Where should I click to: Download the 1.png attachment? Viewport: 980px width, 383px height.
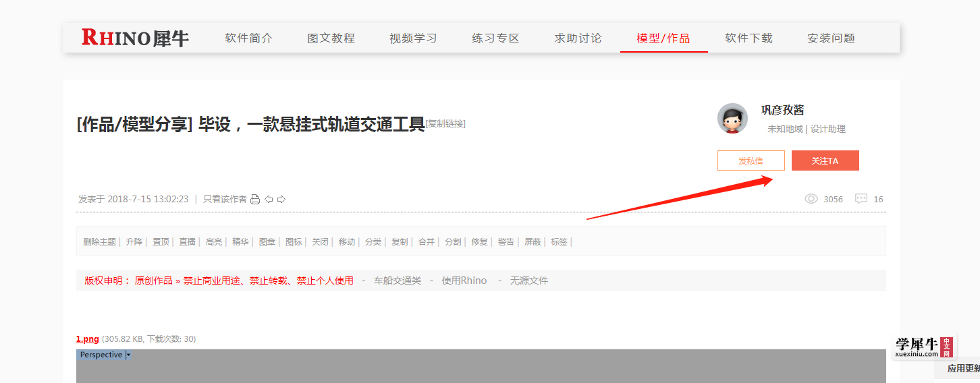coord(88,338)
